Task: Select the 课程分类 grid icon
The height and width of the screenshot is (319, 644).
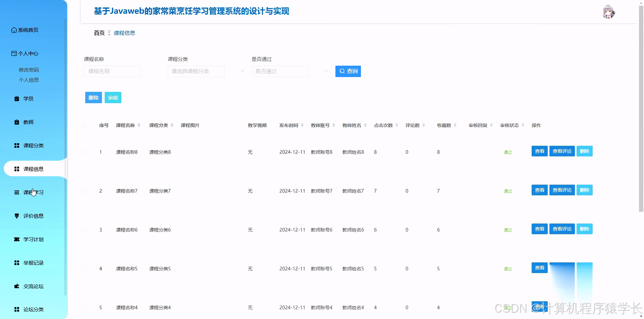Action: (x=16, y=145)
